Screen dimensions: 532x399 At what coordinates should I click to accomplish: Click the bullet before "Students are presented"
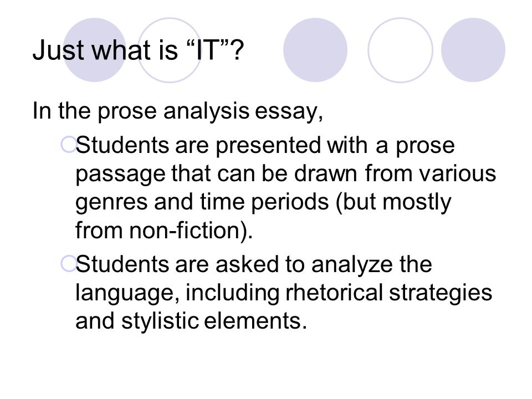(68, 144)
